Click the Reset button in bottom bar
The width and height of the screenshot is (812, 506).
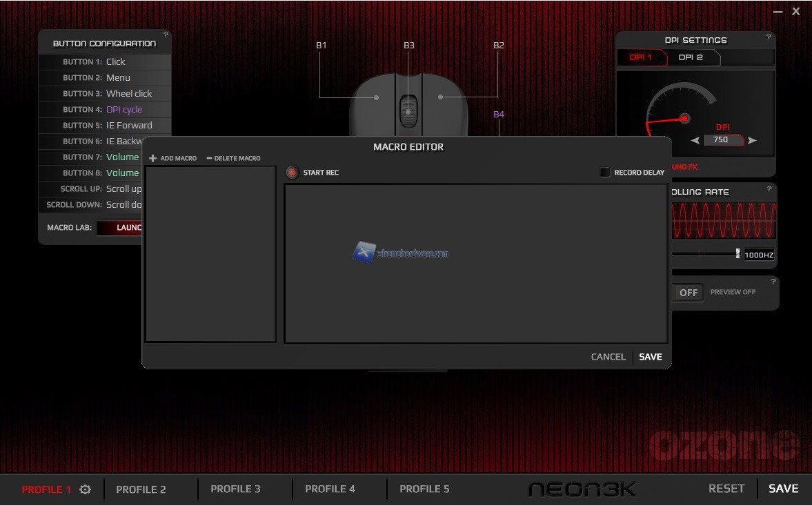pyautogui.click(x=726, y=489)
